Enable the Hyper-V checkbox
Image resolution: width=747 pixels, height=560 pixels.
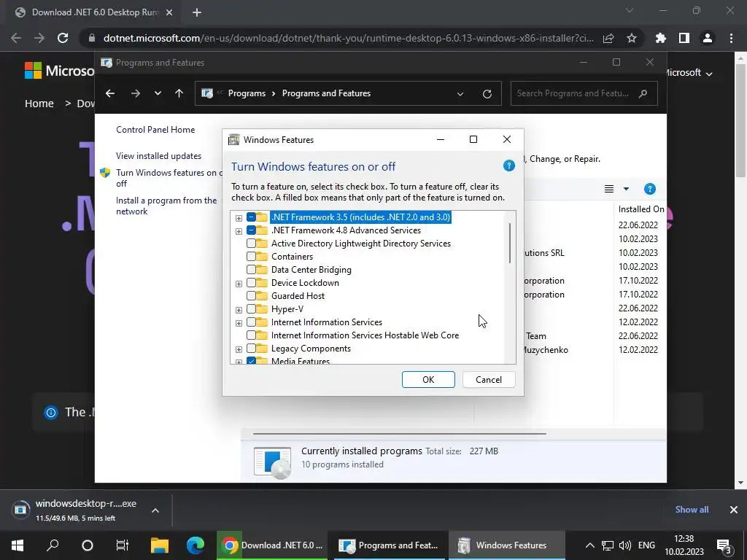[x=251, y=309]
